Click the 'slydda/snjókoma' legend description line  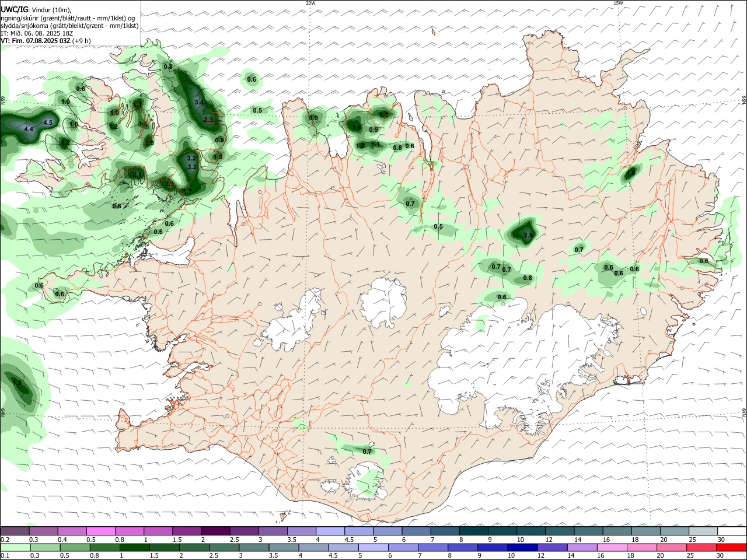(x=69, y=26)
